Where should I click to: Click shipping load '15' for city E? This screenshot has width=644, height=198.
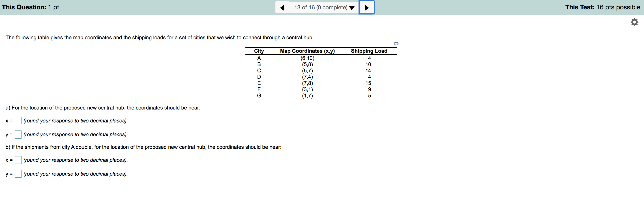[368, 83]
